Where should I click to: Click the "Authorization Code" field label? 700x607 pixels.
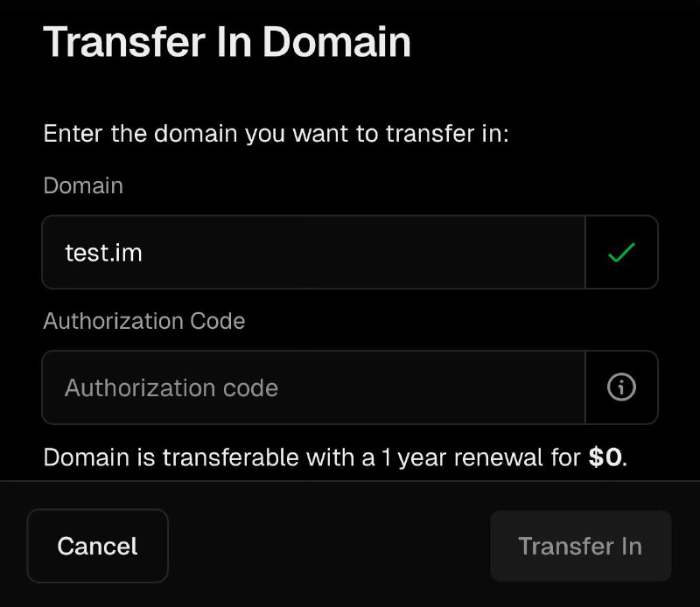tap(144, 321)
